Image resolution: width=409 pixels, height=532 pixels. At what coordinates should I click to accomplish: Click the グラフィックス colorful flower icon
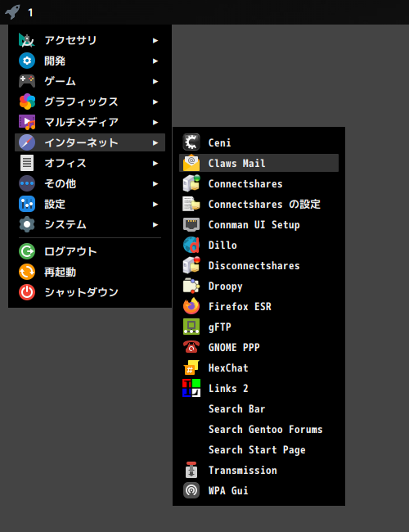tap(27, 101)
